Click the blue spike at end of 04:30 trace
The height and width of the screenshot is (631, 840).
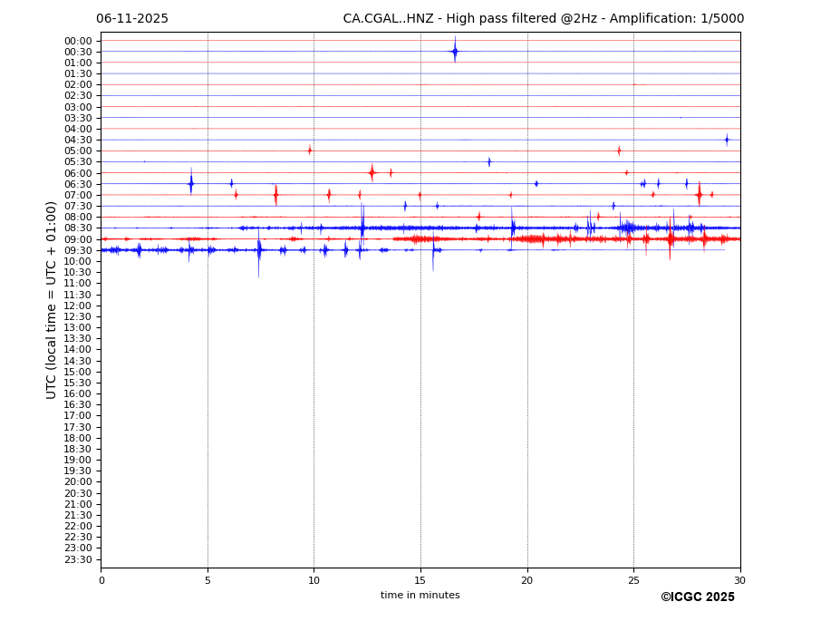727,140
